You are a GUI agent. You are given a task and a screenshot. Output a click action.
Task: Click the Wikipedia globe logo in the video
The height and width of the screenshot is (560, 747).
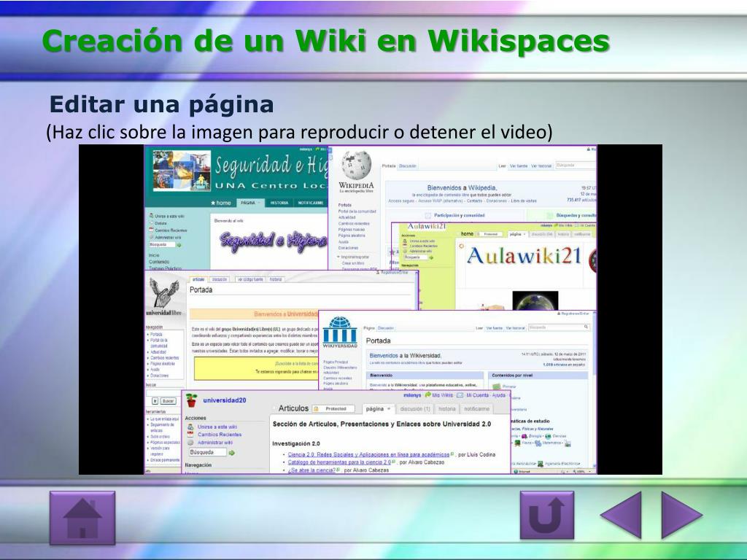coord(356,166)
